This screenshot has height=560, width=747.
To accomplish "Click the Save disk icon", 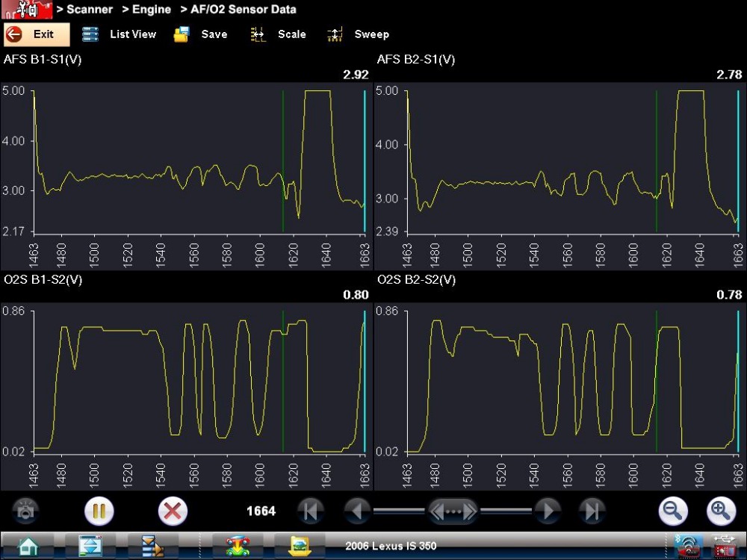I will click(x=182, y=34).
